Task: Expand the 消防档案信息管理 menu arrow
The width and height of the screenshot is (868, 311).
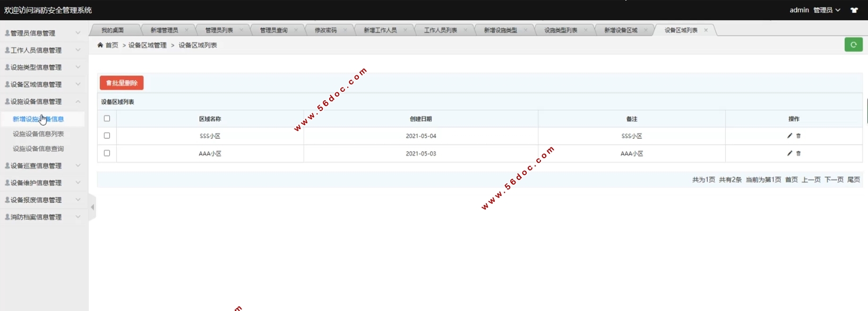Action: point(78,217)
